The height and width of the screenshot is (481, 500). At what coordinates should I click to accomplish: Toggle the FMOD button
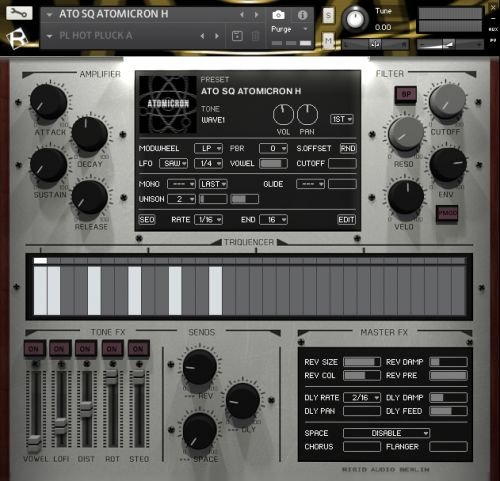[x=447, y=213]
